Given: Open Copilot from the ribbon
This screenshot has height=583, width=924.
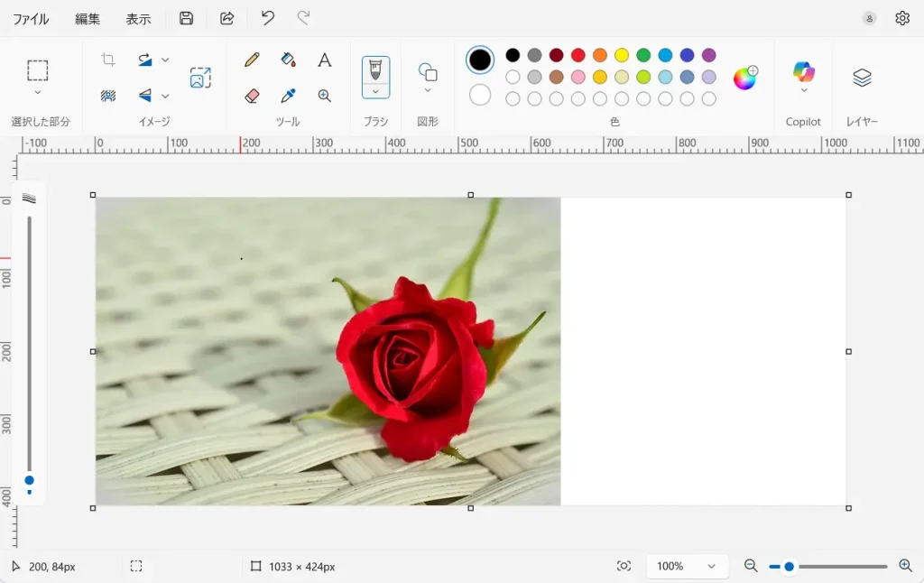Looking at the screenshot, I should coord(803,72).
